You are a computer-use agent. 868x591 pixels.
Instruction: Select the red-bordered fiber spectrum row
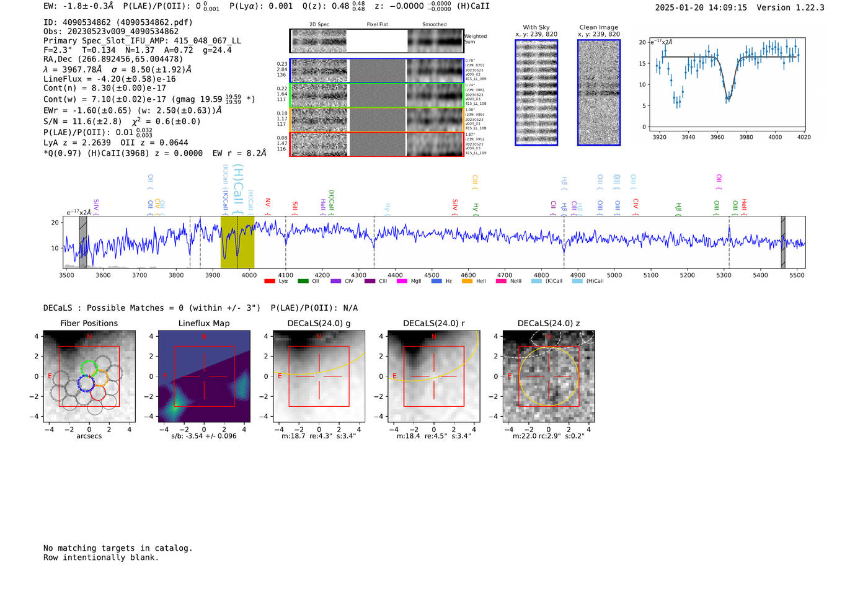[377, 144]
